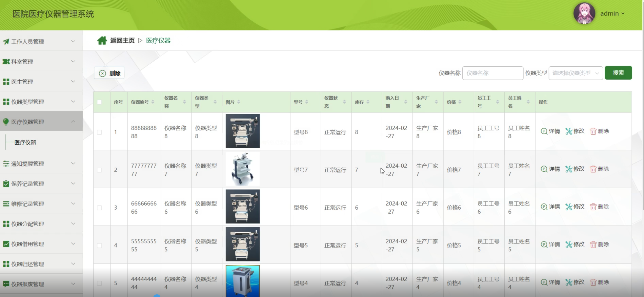644x297 pixels.
Task: Open the 仪器分配管理 menu label
Action: click(x=27, y=224)
